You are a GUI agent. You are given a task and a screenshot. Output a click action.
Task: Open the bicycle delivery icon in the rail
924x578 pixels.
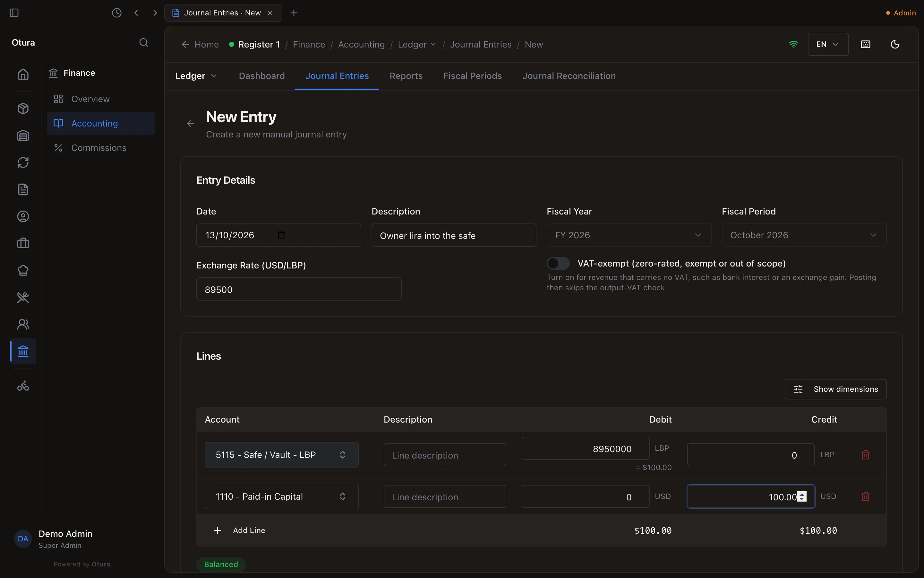pos(23,386)
